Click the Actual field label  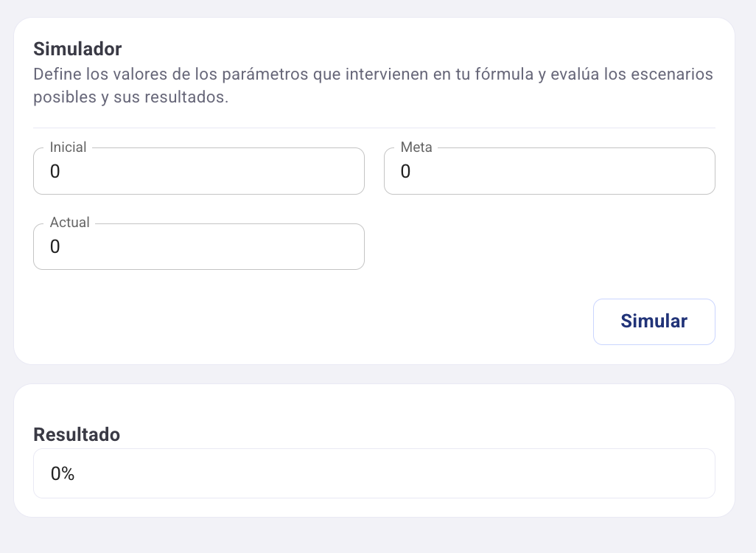click(69, 223)
